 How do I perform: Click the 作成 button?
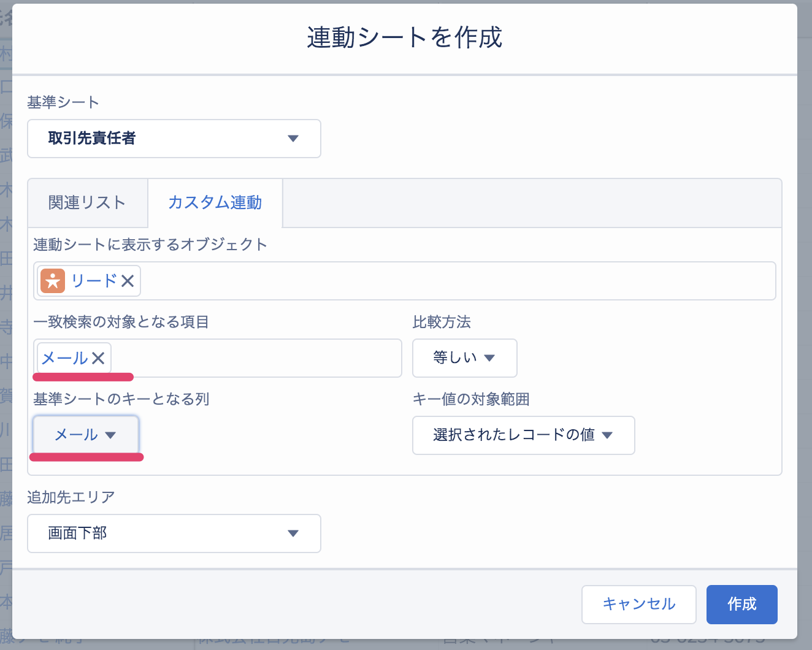[742, 604]
